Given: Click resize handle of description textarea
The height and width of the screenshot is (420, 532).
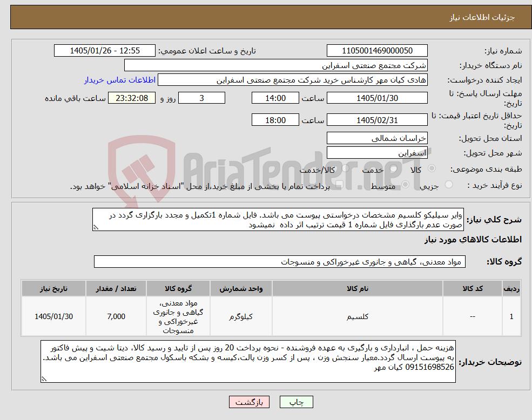Looking at the screenshot, I should [x=96, y=228].
